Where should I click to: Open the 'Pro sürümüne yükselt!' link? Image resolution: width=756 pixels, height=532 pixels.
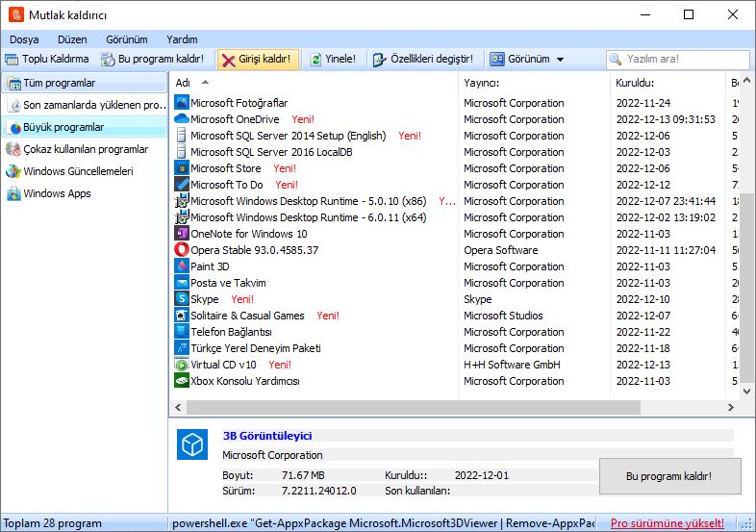(x=667, y=523)
